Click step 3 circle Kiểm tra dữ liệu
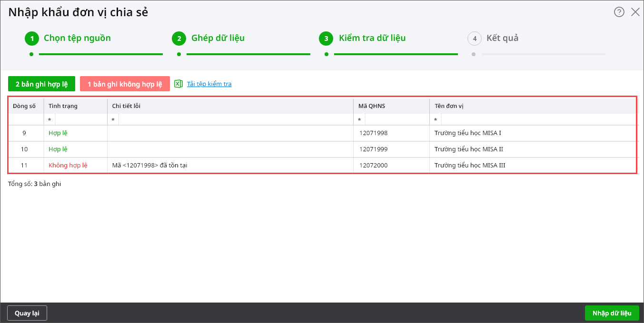This screenshot has height=323, width=644. coord(327,39)
